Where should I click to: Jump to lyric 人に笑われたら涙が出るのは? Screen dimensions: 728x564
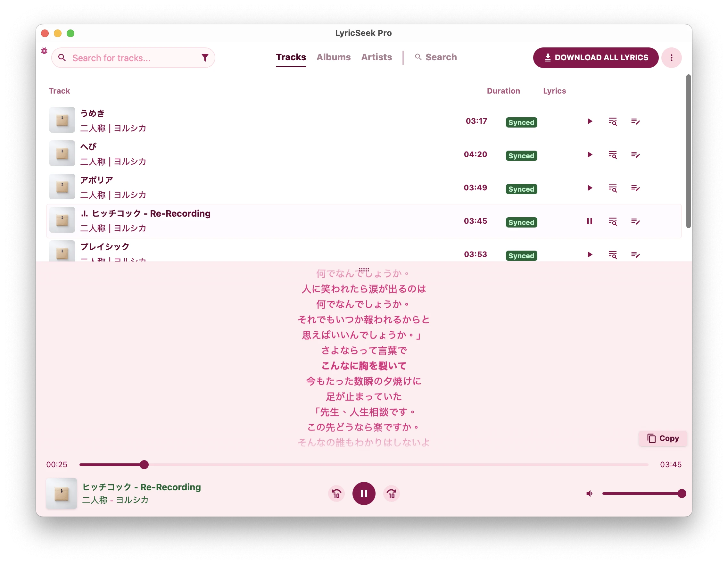tap(364, 289)
